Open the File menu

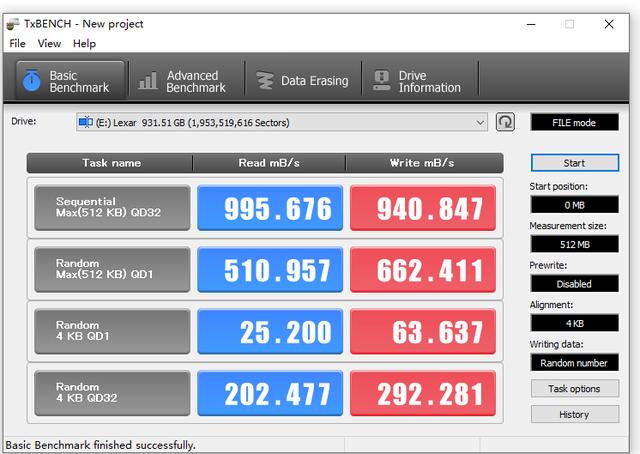(18, 43)
